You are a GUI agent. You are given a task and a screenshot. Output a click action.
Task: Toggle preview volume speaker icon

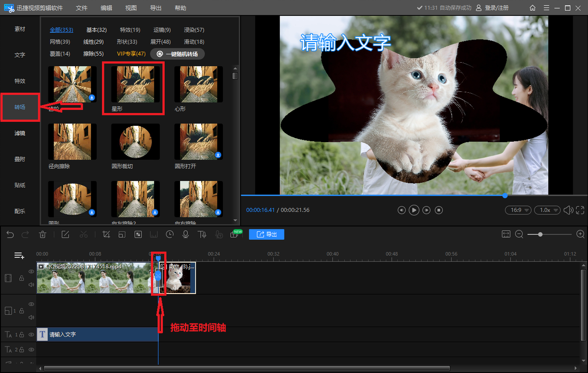coord(568,210)
